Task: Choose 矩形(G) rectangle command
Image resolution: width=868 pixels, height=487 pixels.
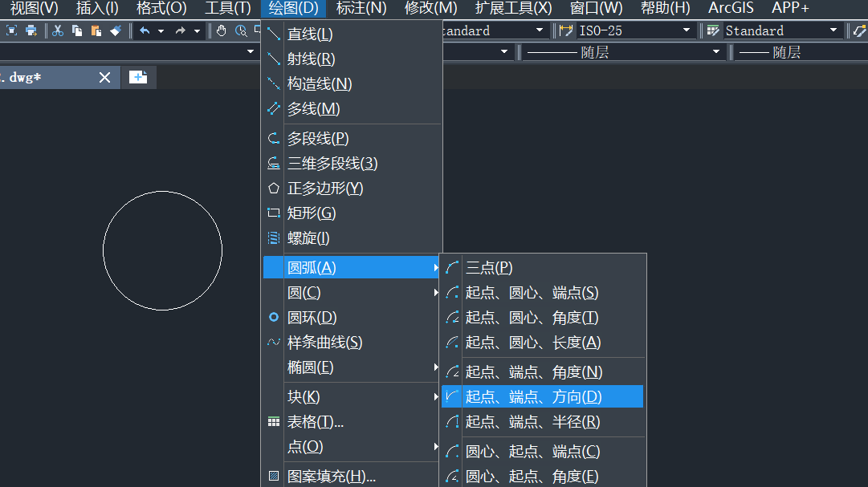Action: tap(352, 213)
